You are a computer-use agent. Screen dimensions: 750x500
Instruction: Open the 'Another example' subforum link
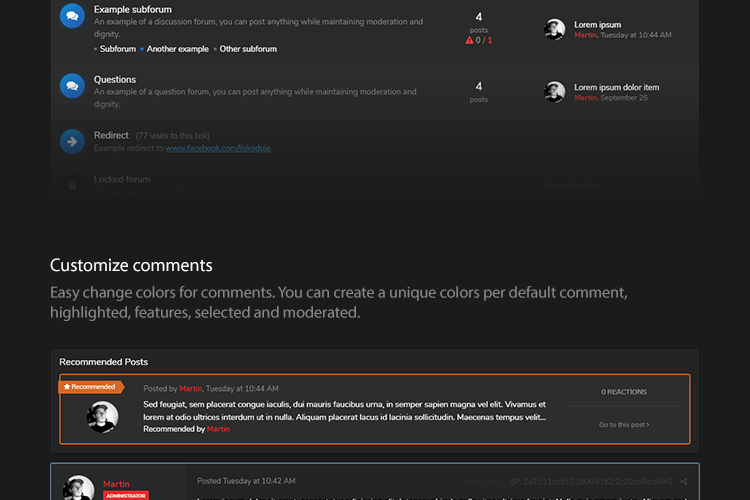click(178, 49)
